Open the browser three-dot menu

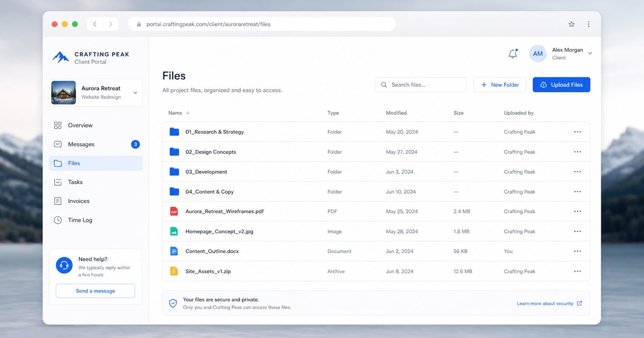point(589,24)
